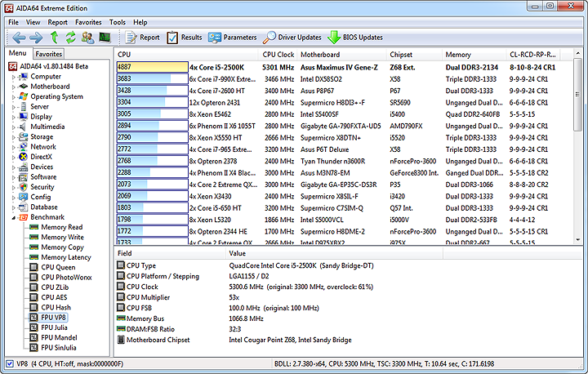Select the Database icon in the tree

tap(23, 207)
